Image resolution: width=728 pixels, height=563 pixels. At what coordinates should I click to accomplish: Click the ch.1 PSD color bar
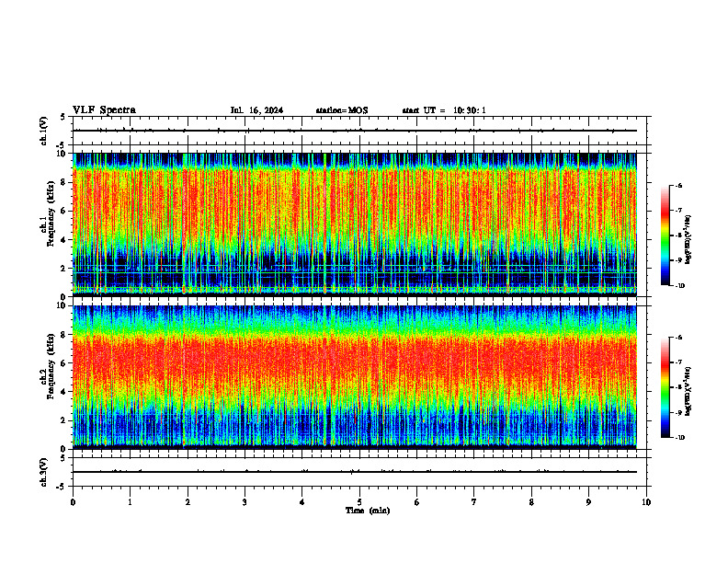[665, 236]
